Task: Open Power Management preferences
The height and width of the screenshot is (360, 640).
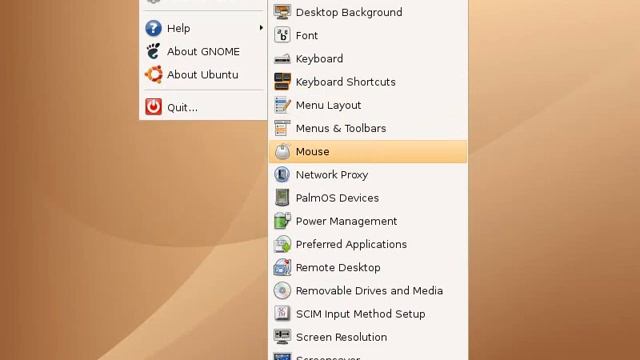Action: point(368,221)
